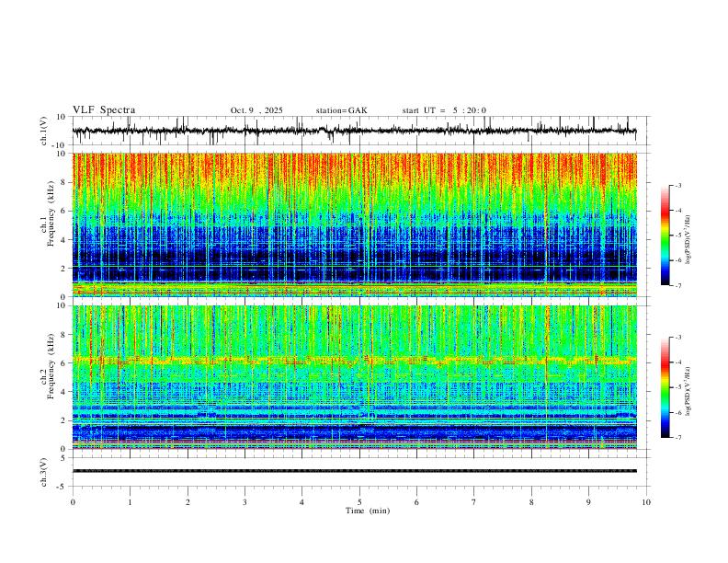Click the "-7" label on ch.2 color scale
Screen dimensions: 728x563
pos(678,438)
